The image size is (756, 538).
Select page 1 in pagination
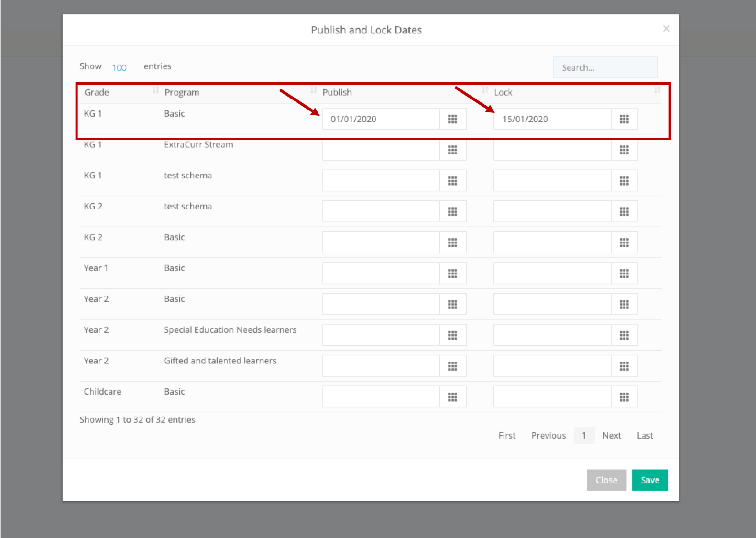[584, 436]
